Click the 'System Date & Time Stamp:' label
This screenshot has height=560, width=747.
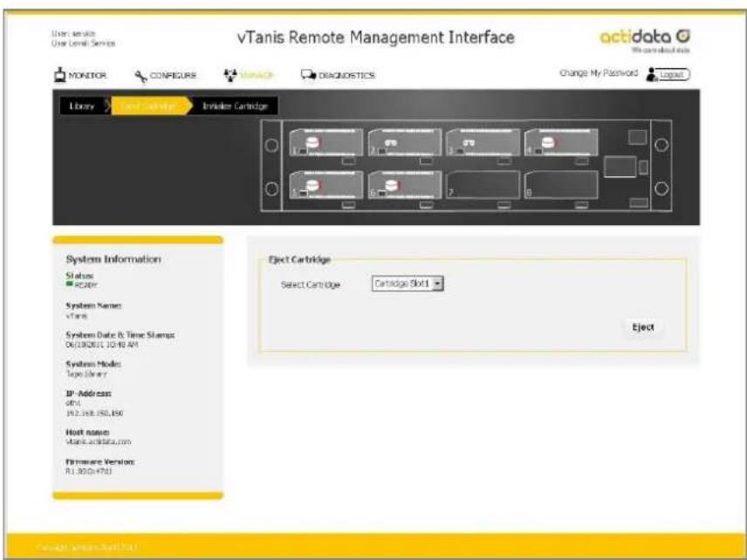(x=120, y=335)
